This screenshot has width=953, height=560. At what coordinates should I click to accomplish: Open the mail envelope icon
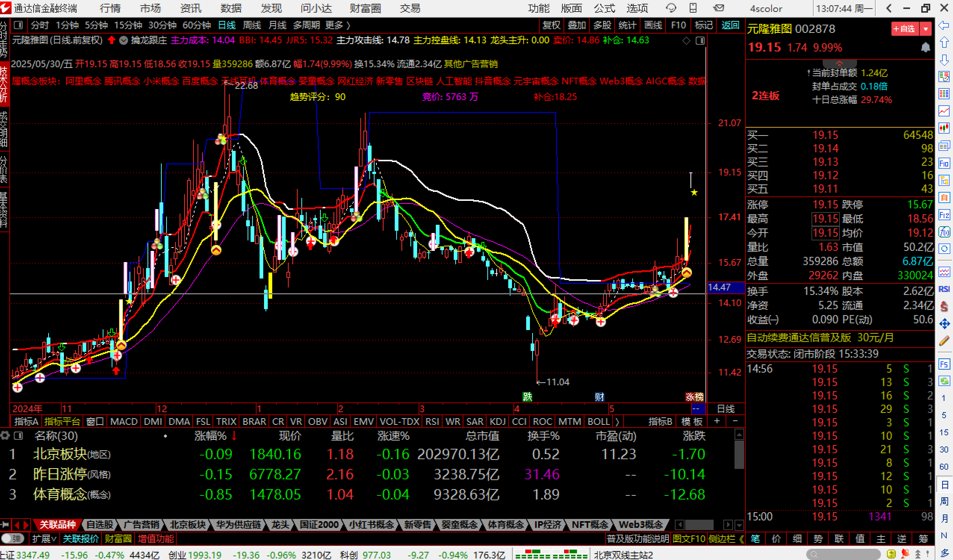[718, 8]
